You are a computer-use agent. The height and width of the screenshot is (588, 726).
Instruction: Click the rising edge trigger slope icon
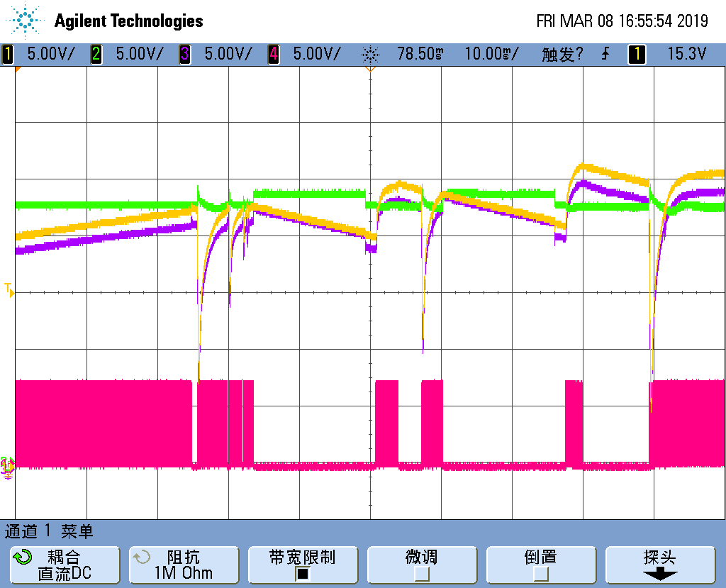605,54
